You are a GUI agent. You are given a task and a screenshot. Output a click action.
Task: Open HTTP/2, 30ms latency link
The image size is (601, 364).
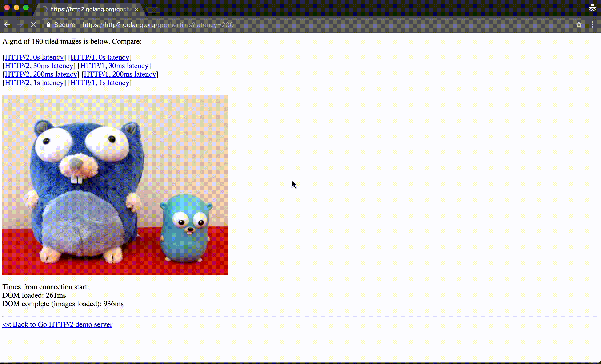(39, 66)
